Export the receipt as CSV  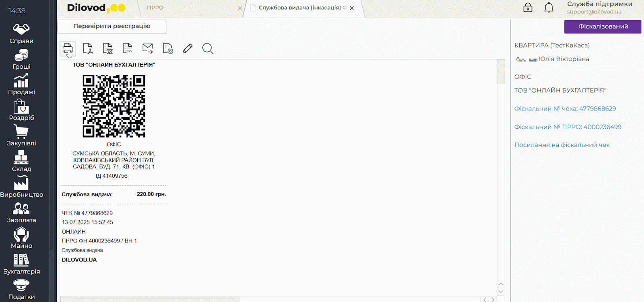(x=128, y=49)
